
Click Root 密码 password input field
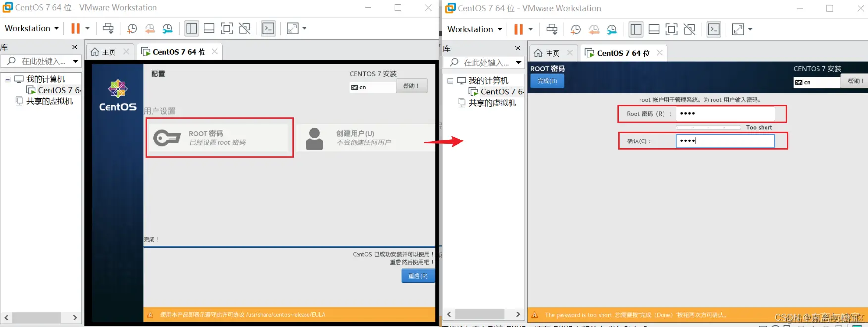click(725, 114)
